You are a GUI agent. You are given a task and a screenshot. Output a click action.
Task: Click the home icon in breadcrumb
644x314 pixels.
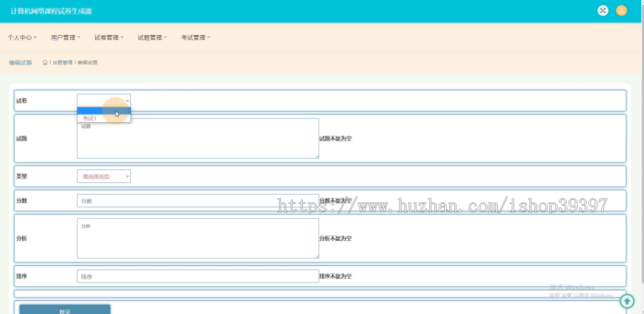[45, 62]
